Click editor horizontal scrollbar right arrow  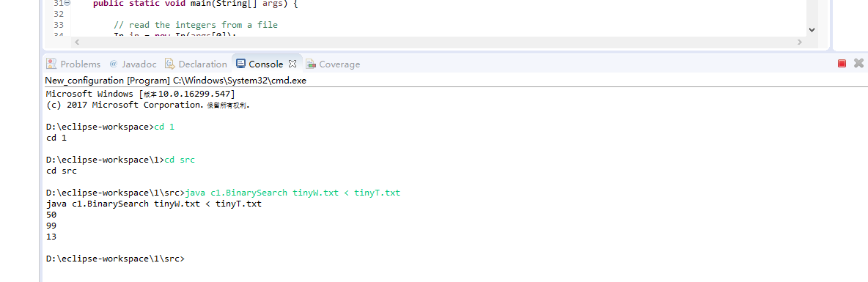tap(799, 42)
